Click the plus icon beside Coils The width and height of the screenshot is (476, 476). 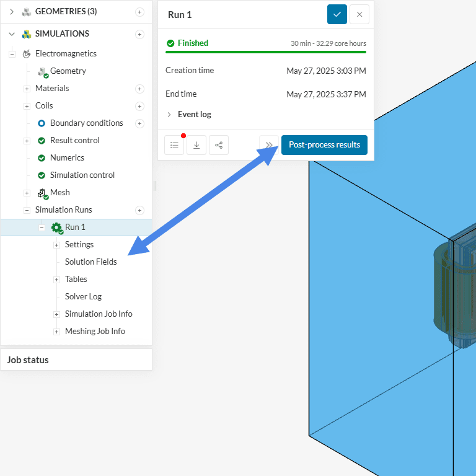pyautogui.click(x=139, y=106)
